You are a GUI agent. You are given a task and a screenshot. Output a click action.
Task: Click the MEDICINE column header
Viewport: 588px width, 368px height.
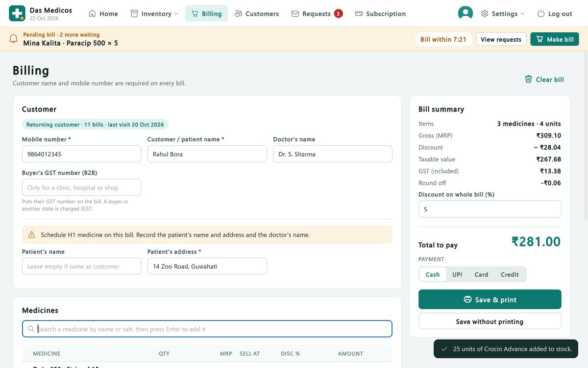point(47,353)
